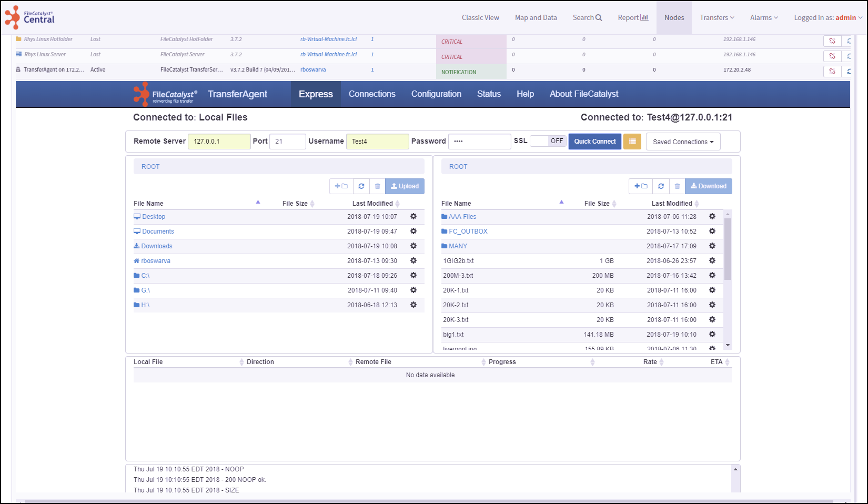The width and height of the screenshot is (868, 504).
Task: Open Map and Data page
Action: tap(536, 17)
